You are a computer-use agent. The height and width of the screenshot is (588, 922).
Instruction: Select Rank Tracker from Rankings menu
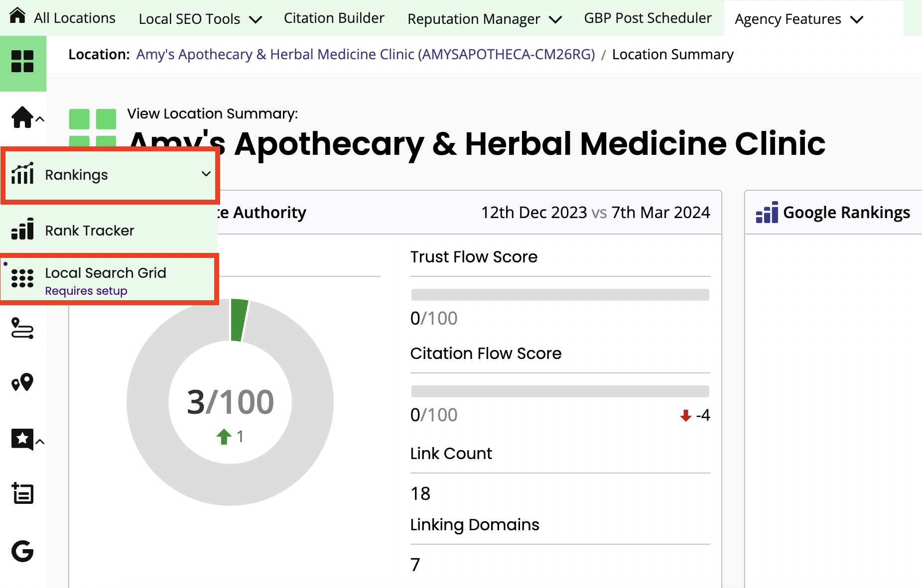[x=90, y=231]
